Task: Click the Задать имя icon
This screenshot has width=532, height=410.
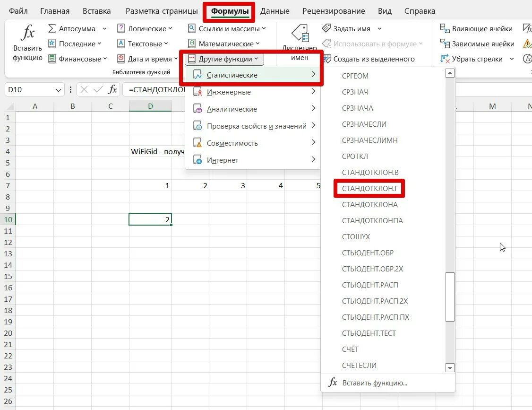Action: (326, 28)
